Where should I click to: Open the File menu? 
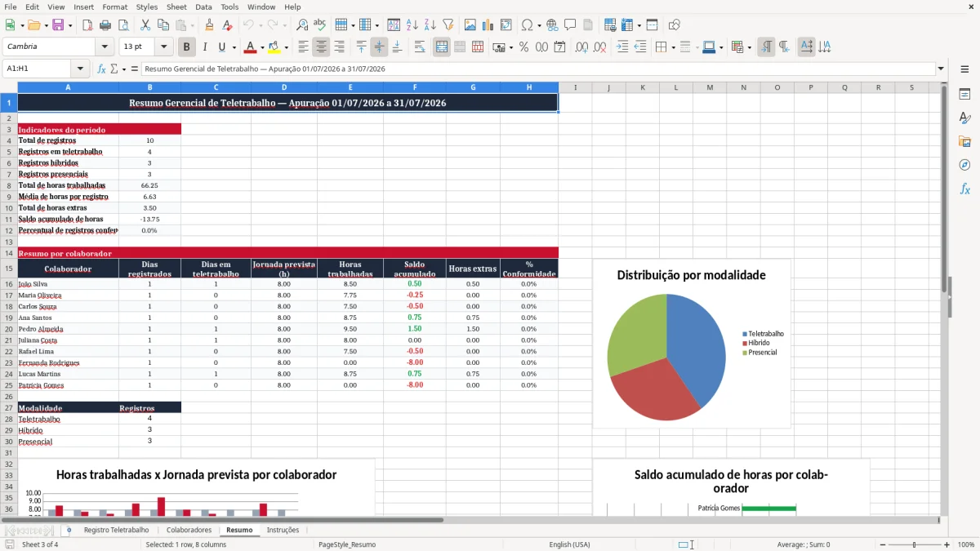click(10, 7)
